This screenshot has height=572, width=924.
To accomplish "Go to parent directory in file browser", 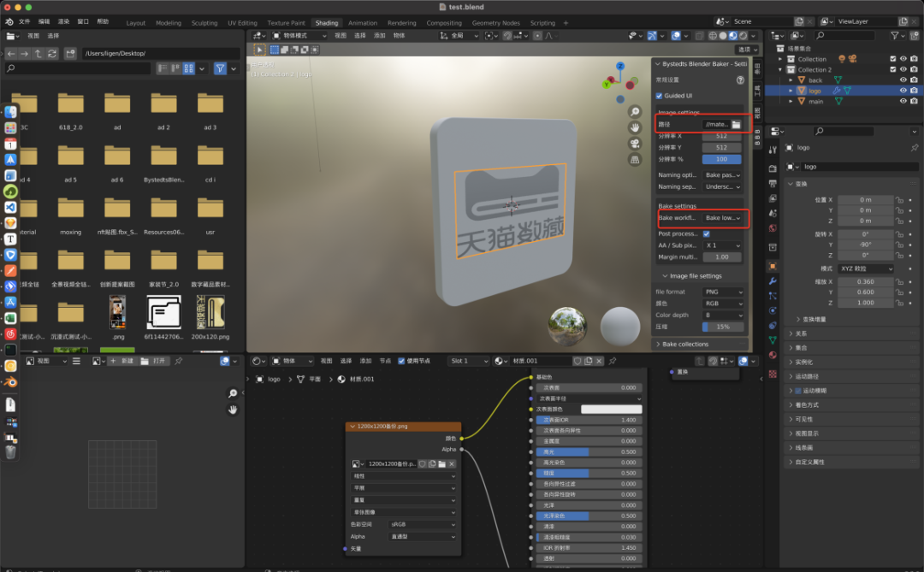I will 38,54.
